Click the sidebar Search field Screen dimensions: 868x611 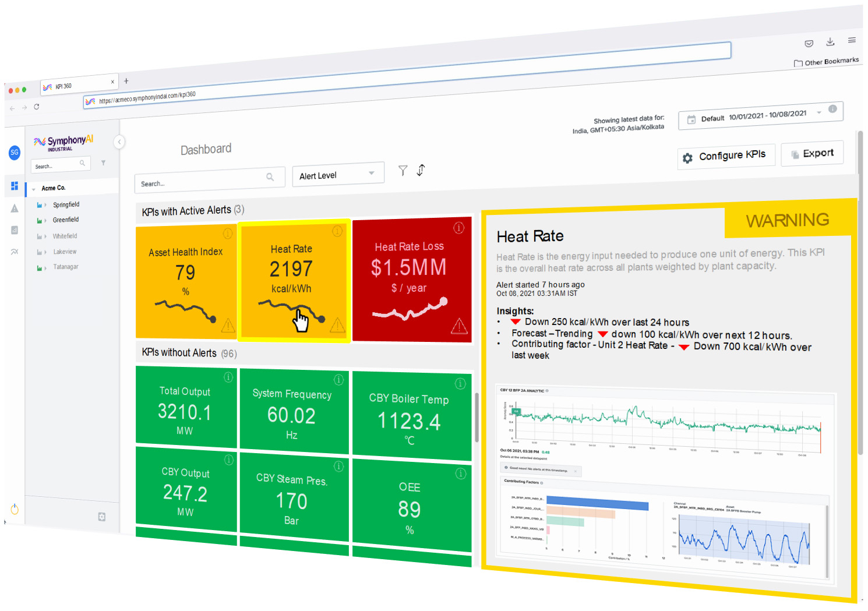pyautogui.click(x=61, y=165)
